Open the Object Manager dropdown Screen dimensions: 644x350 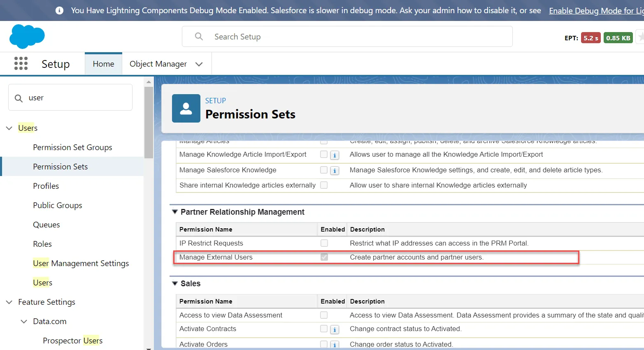pyautogui.click(x=199, y=64)
